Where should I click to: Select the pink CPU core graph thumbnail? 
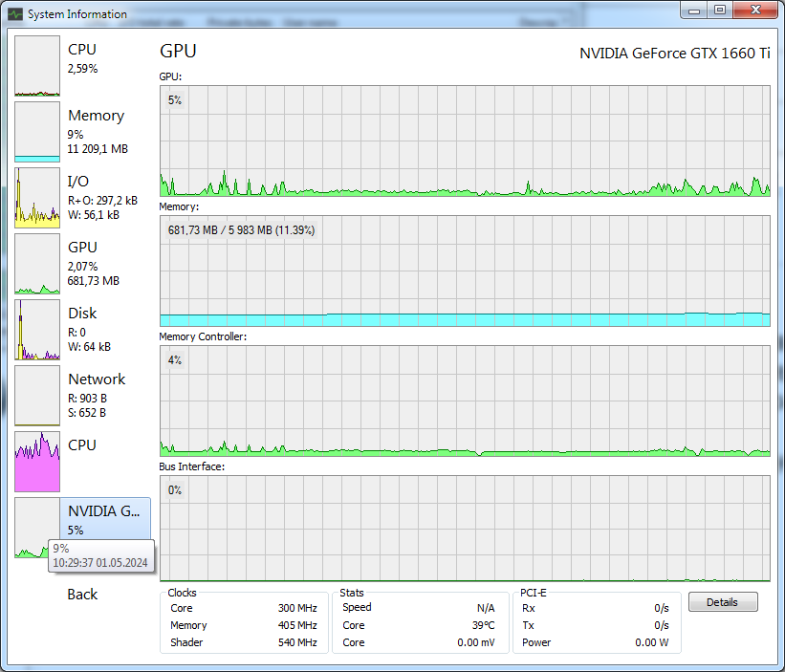[37, 462]
